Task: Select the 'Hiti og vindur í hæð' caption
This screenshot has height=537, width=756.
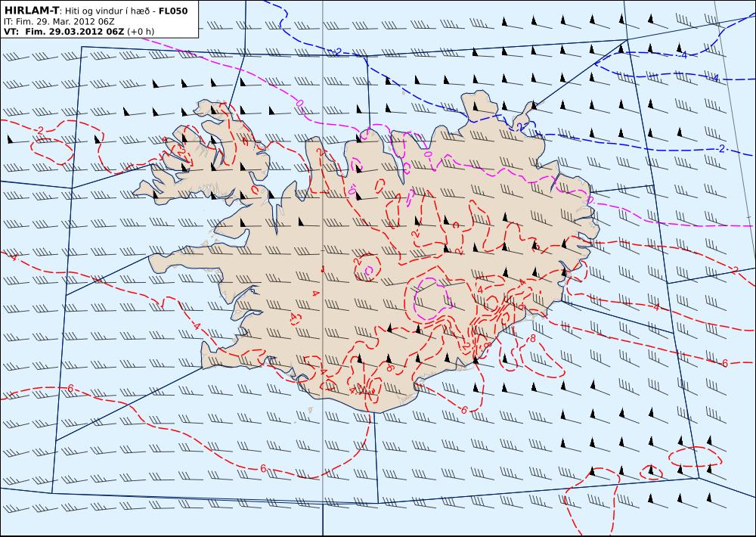Action: point(109,11)
